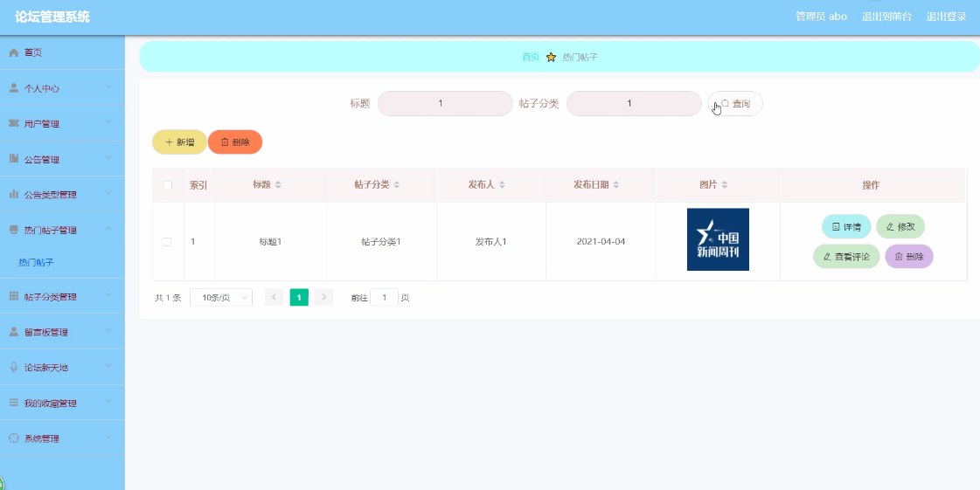Click the yellow 新增 button
Screen dimensions: 980x490
pos(179,141)
